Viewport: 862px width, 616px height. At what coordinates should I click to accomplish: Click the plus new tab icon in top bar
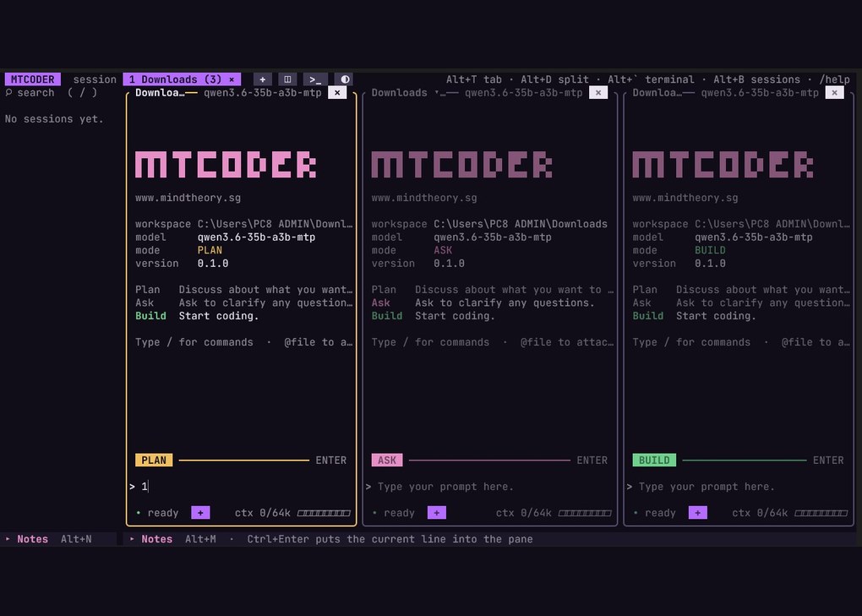262,79
